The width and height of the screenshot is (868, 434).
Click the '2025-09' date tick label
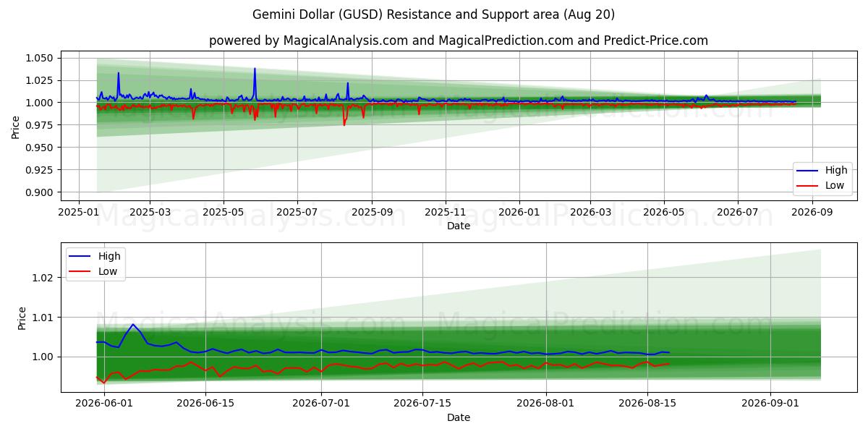[372, 212]
